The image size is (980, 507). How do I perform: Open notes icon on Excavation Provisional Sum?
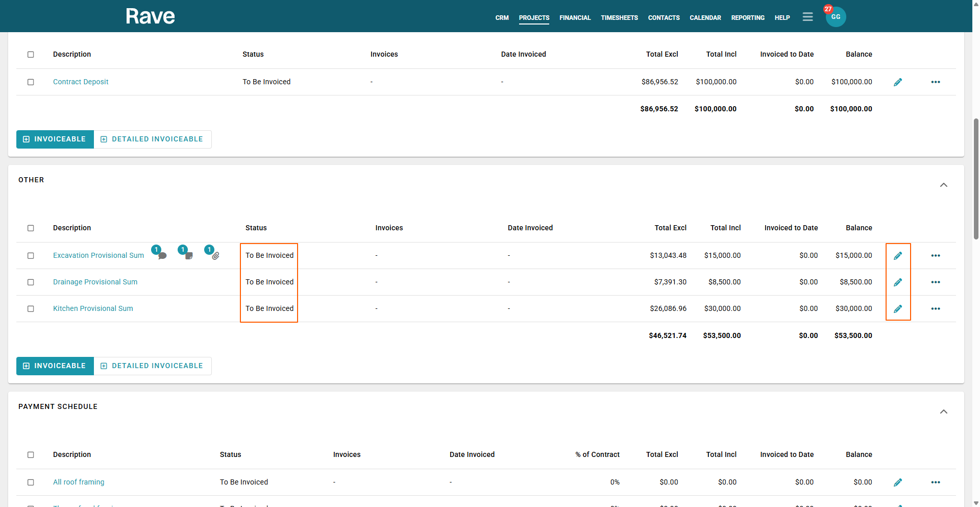189,255
